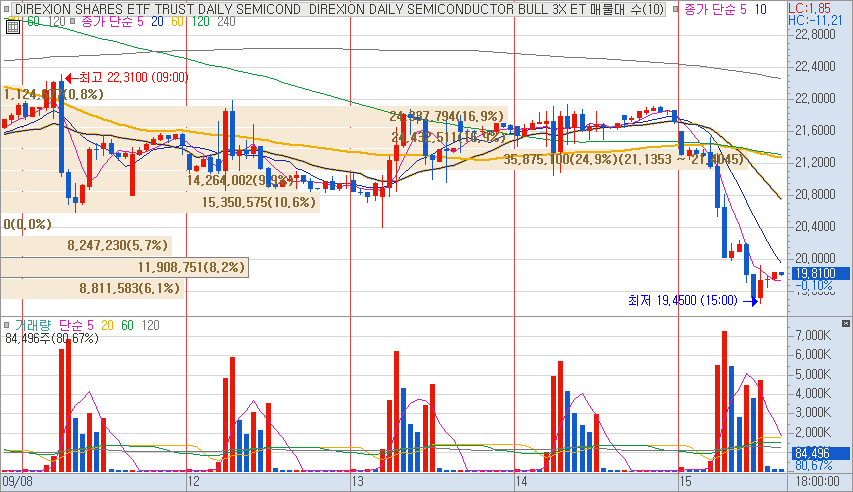853x492 pixels.
Task: Select the DIREXION SHARES ETF title legend
Action: [x=339, y=9]
